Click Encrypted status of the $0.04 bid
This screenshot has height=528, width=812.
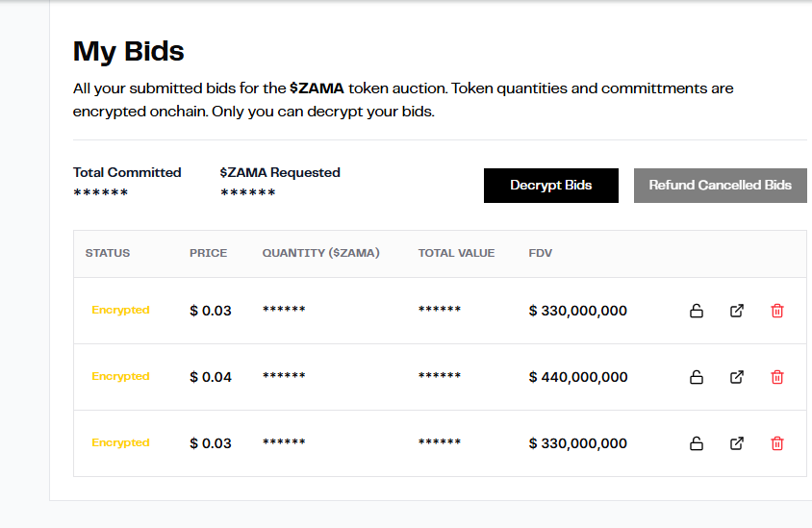120,376
